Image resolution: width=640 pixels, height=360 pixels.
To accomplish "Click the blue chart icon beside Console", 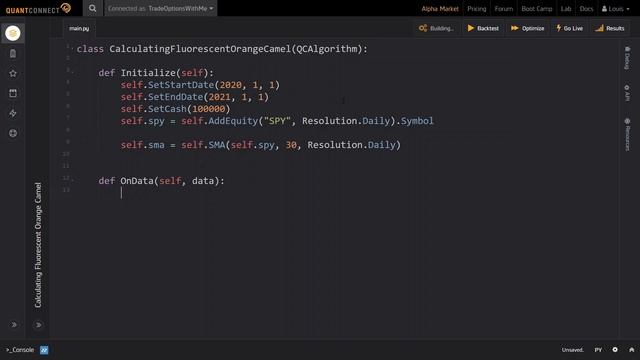I will click(x=44, y=350).
